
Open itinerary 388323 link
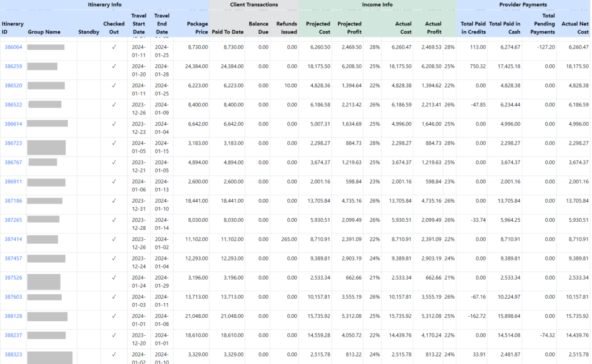(x=13, y=355)
